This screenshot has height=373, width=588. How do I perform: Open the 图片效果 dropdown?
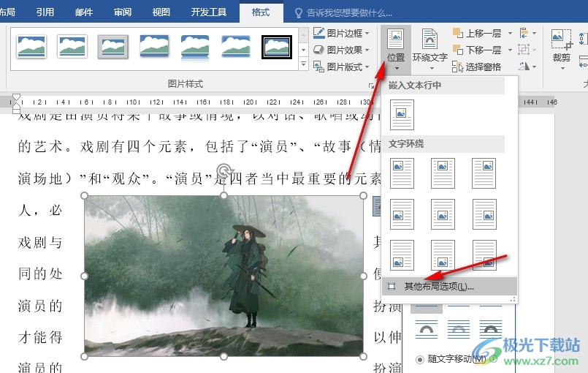(341, 50)
